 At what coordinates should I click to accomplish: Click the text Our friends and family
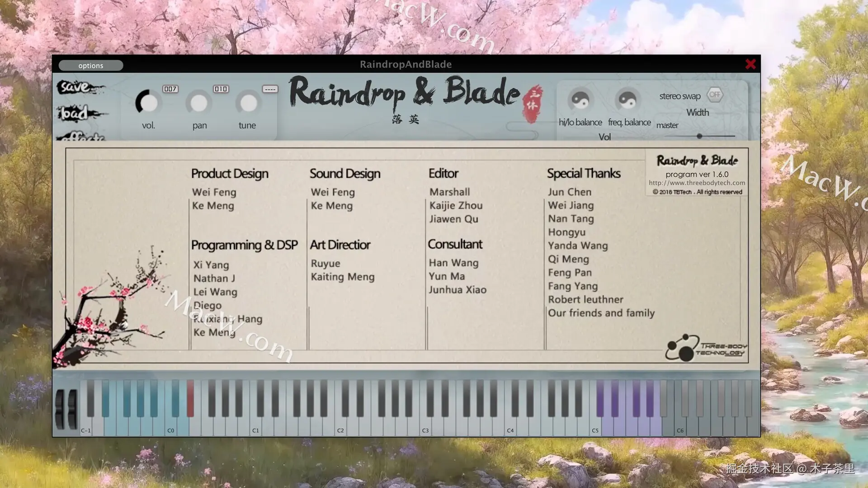(x=601, y=313)
